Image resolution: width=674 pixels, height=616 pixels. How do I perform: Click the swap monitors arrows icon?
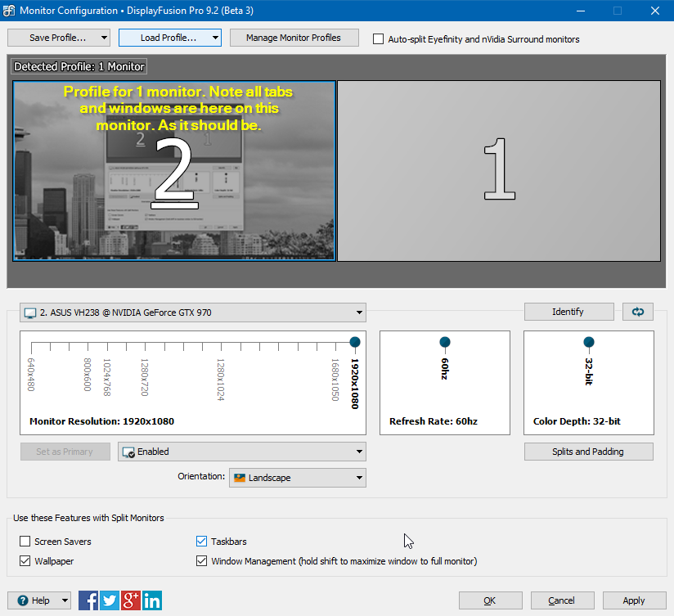(637, 312)
